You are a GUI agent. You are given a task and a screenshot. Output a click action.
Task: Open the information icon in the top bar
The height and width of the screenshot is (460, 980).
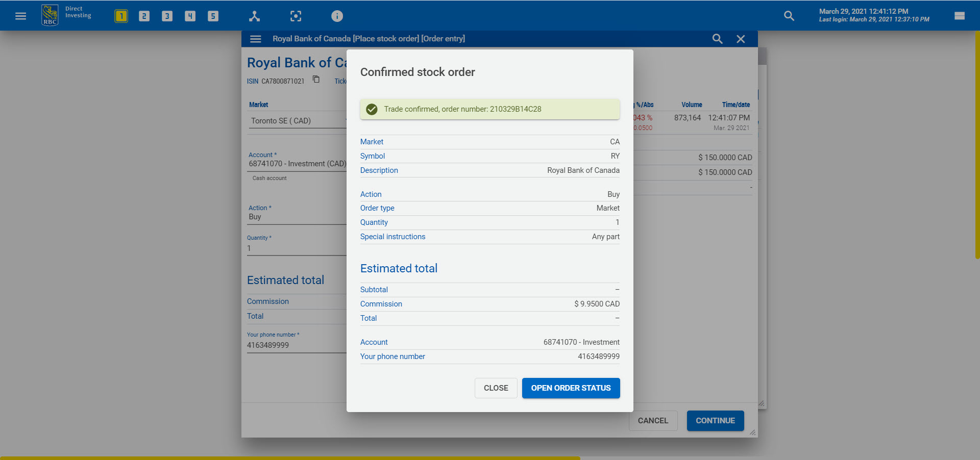tap(337, 16)
